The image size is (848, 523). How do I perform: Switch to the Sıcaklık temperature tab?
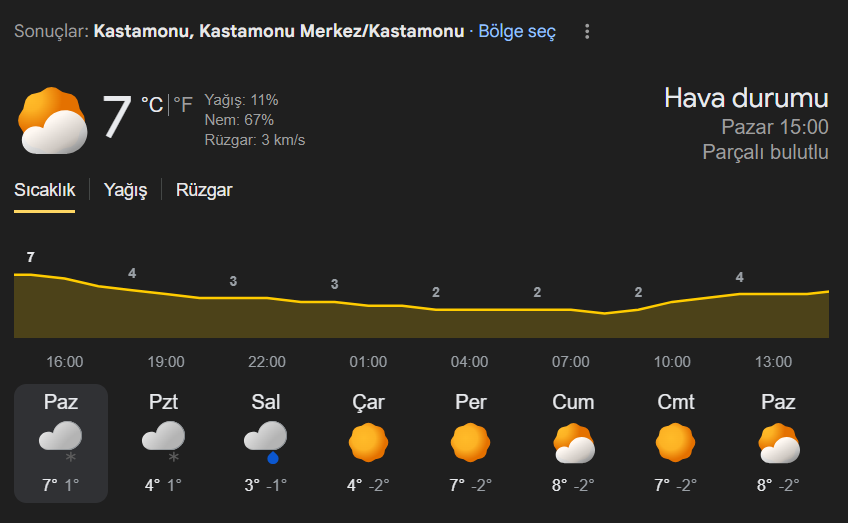click(x=44, y=190)
